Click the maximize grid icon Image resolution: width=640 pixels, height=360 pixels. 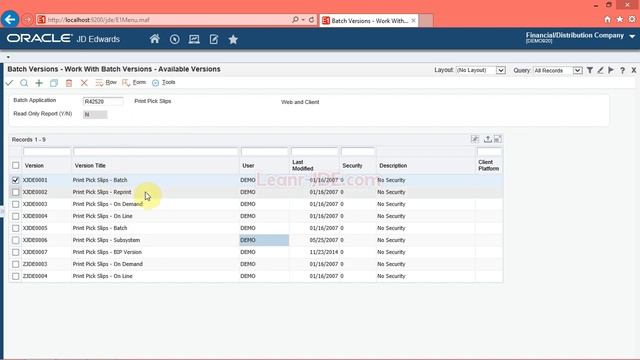498,139
